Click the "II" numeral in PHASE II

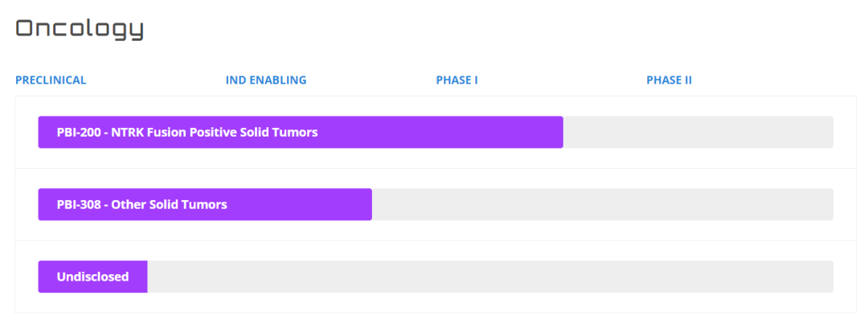click(x=688, y=80)
